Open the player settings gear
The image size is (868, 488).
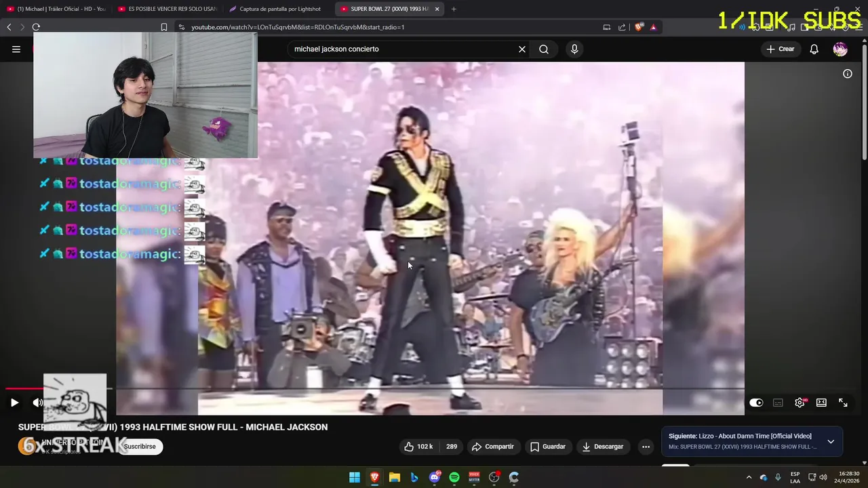point(800,403)
